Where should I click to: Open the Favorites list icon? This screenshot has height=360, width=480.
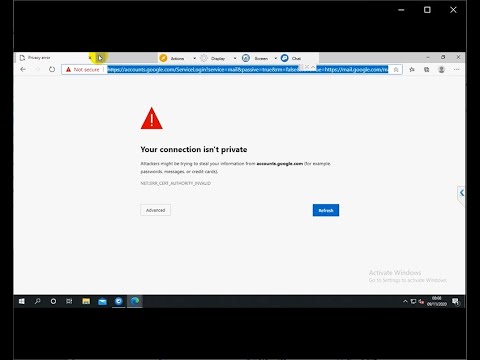(412, 69)
